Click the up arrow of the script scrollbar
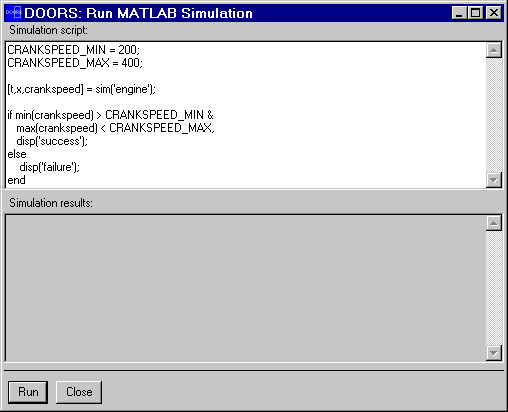The width and height of the screenshot is (508, 412). 494,50
